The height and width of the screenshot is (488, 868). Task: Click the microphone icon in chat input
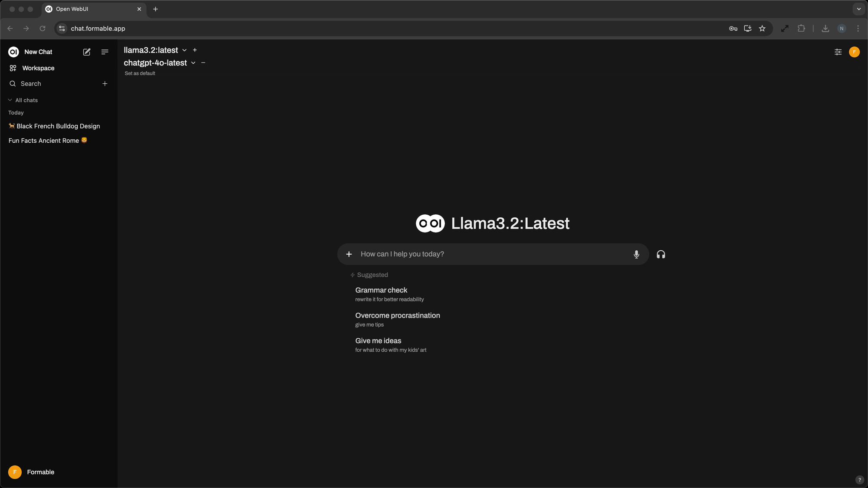point(636,255)
